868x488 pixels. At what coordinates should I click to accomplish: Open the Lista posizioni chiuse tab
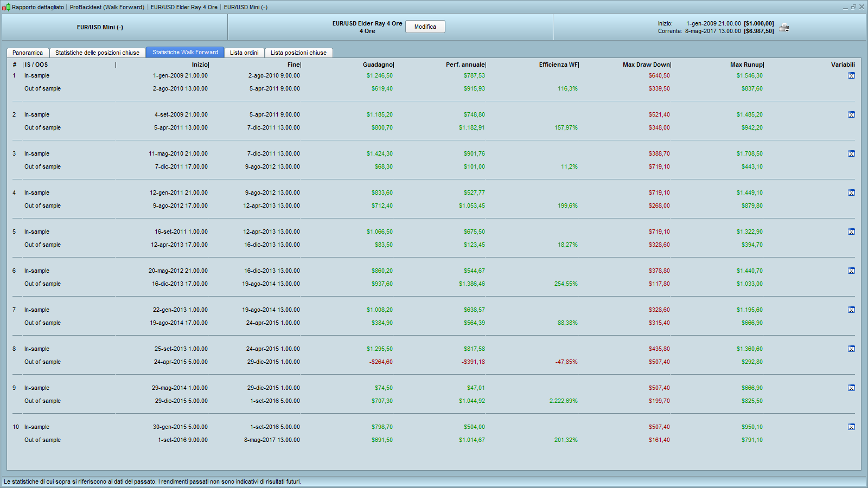(298, 53)
